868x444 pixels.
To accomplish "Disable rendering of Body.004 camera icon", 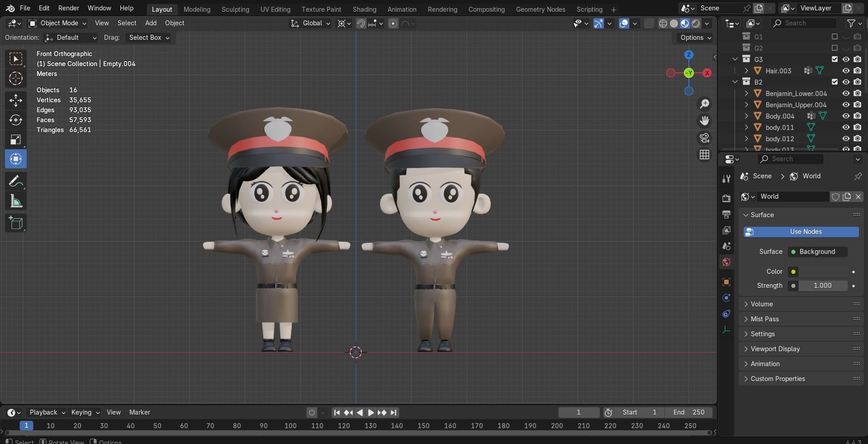I will 857,116.
